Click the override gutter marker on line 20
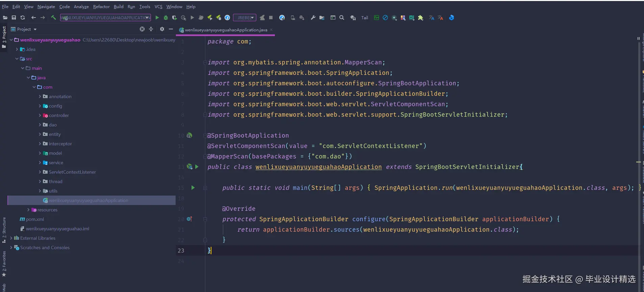The width and height of the screenshot is (644, 292). coord(189,219)
